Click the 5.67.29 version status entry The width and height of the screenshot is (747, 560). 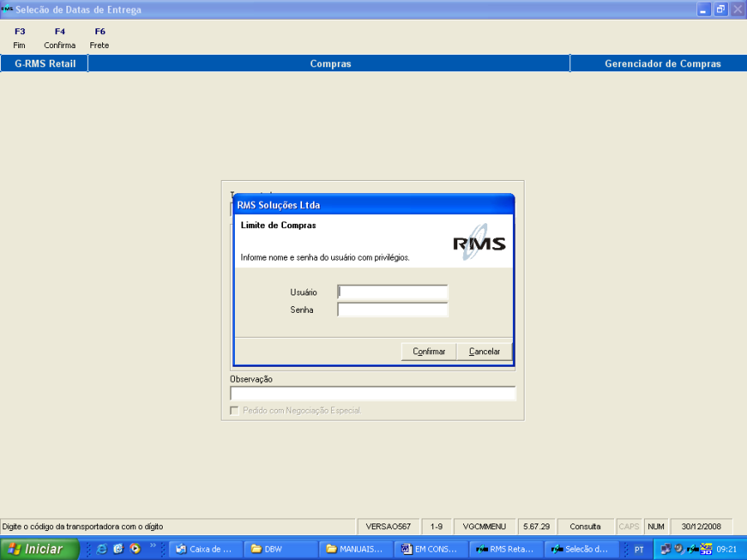[536, 527]
